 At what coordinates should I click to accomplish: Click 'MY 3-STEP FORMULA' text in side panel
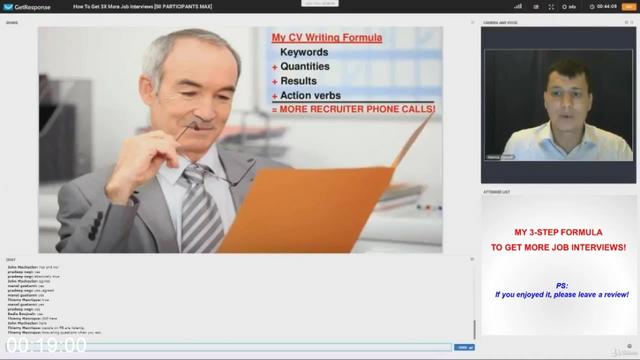pyautogui.click(x=558, y=232)
